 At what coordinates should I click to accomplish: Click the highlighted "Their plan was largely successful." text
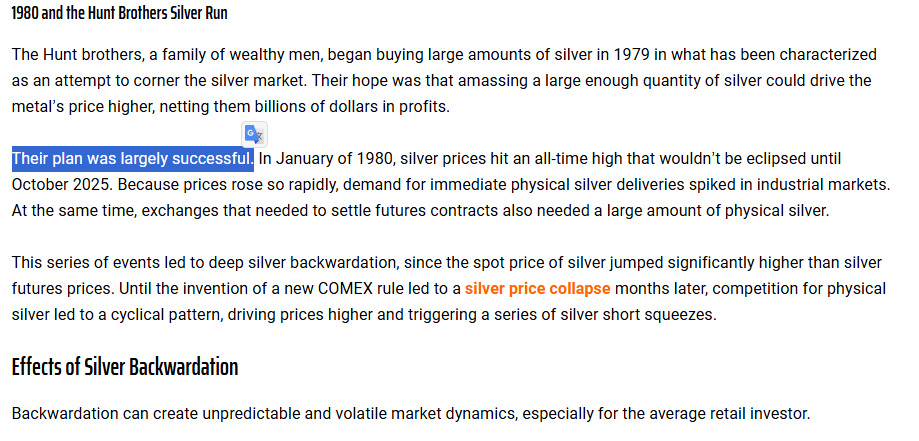coord(132,159)
